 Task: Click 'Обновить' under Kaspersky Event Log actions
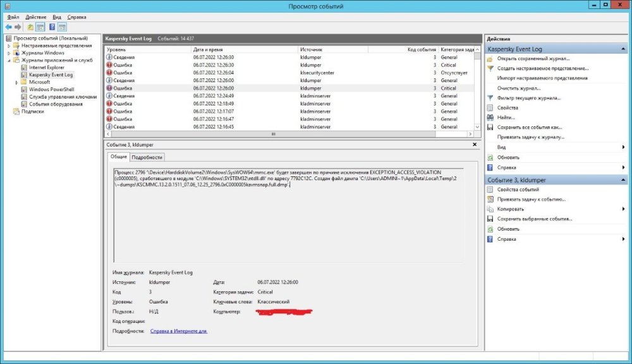(508, 157)
